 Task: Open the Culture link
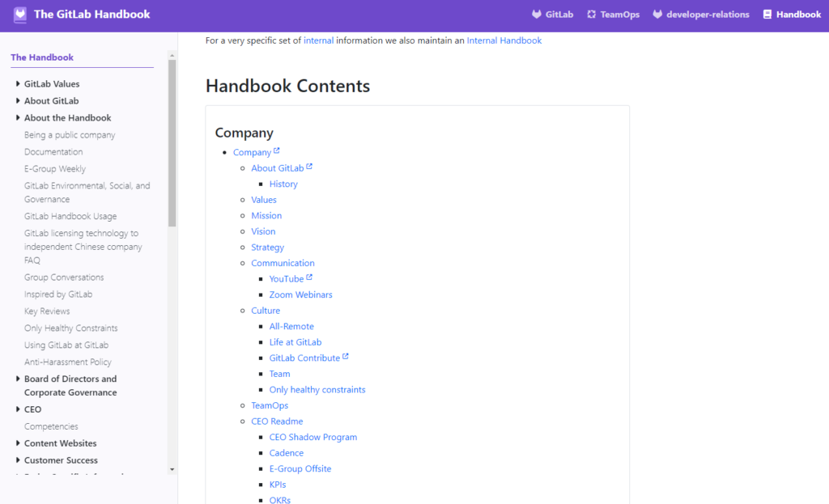click(266, 311)
